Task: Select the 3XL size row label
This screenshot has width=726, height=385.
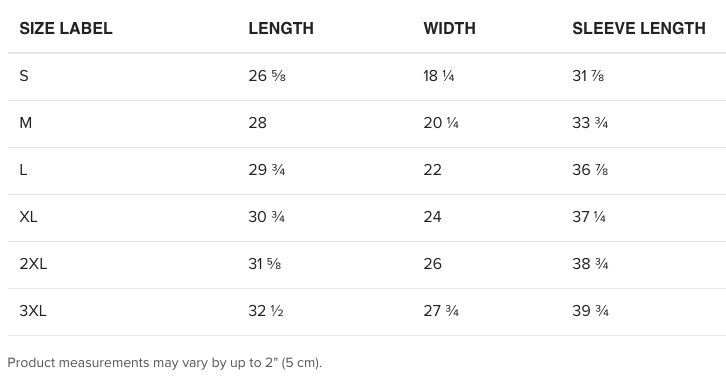Action: 33,310
